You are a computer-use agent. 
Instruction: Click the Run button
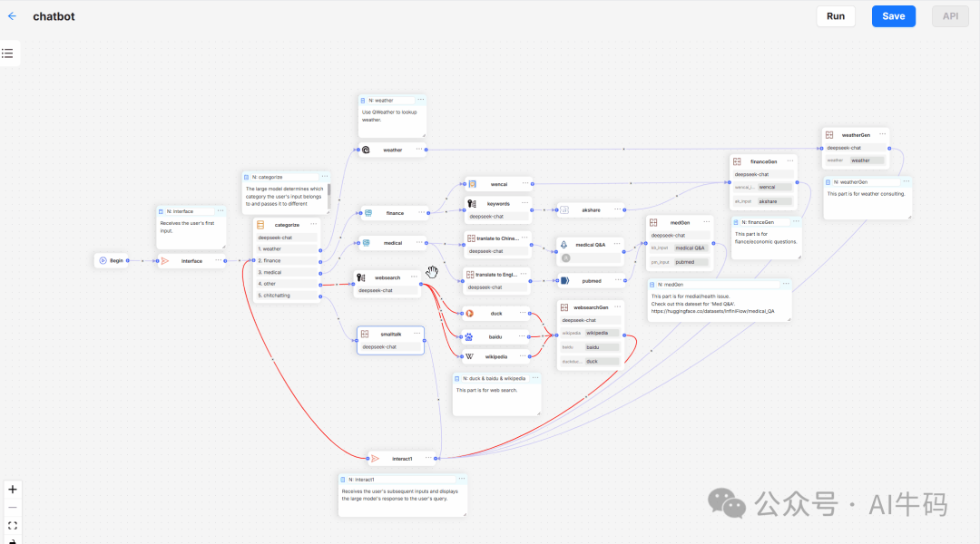(x=836, y=16)
